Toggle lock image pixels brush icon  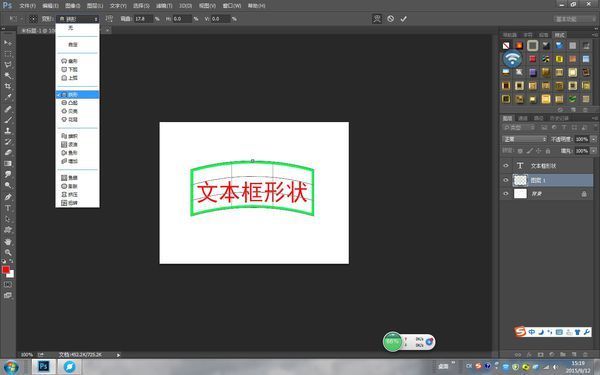[530, 151]
